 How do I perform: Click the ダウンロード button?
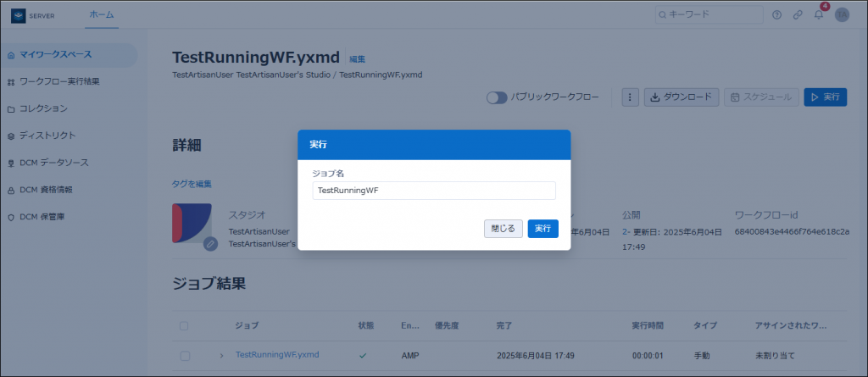pos(682,97)
